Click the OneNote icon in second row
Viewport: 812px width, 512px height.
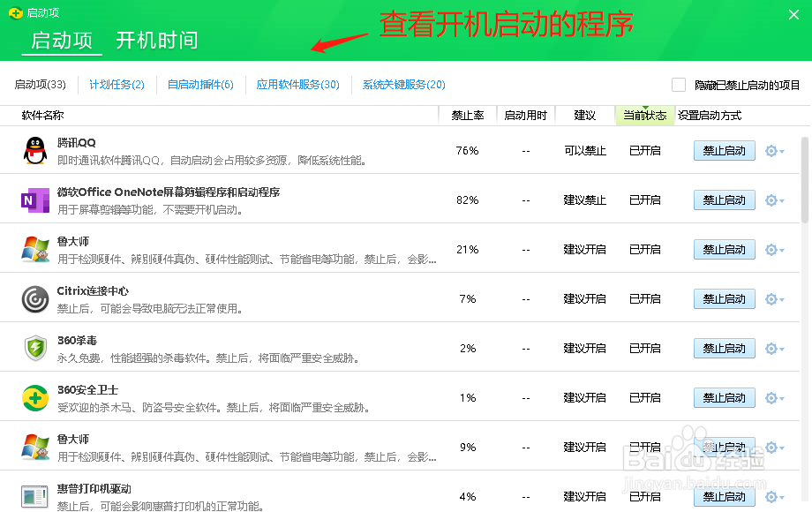tap(35, 200)
